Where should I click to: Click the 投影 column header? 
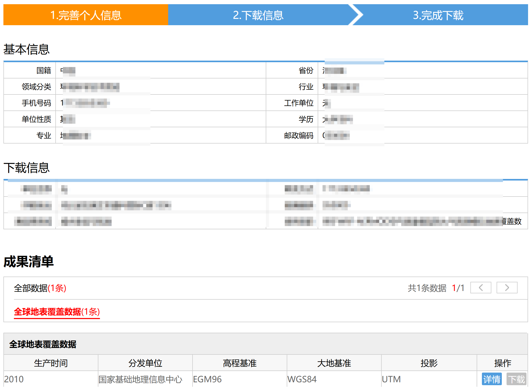(x=429, y=363)
